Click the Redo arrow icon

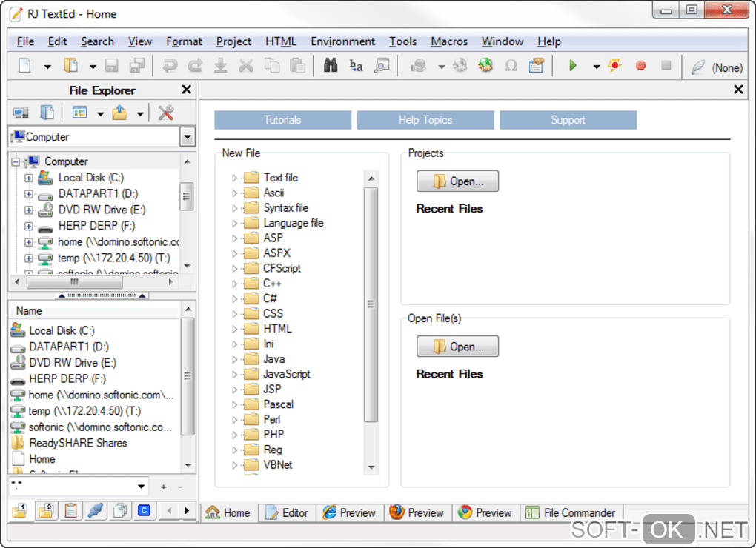pos(195,65)
